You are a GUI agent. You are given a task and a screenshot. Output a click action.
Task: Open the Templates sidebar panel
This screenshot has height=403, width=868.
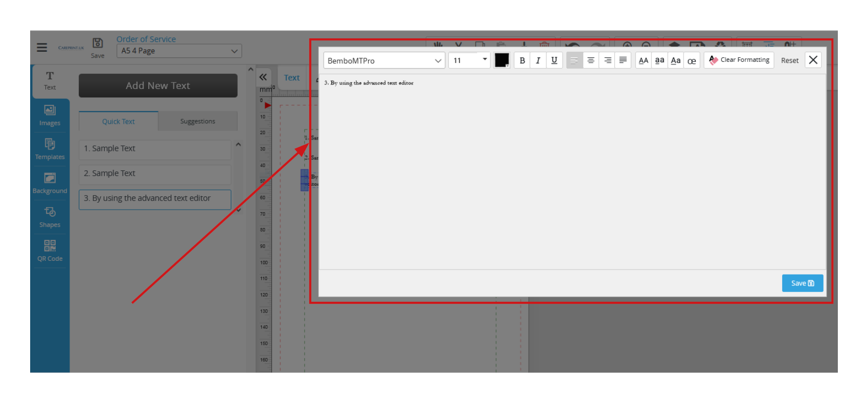point(50,149)
